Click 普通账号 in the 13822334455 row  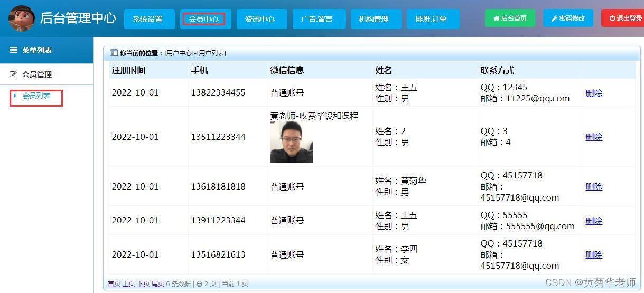coord(287,92)
